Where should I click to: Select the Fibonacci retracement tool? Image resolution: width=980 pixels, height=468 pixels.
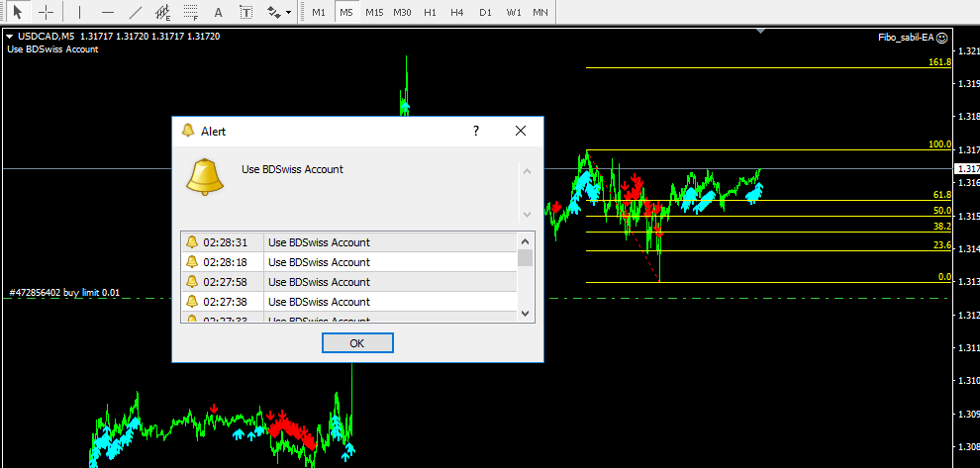191,12
